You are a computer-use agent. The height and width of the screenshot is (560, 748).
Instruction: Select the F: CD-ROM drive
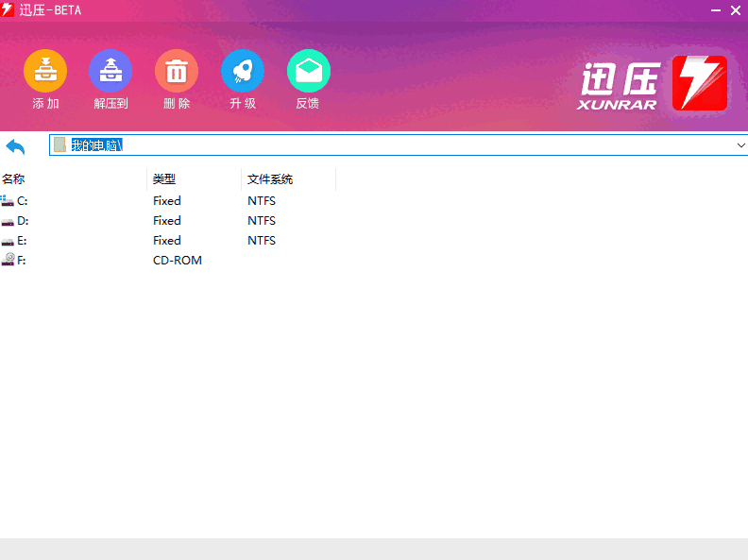pyautogui.click(x=21, y=261)
